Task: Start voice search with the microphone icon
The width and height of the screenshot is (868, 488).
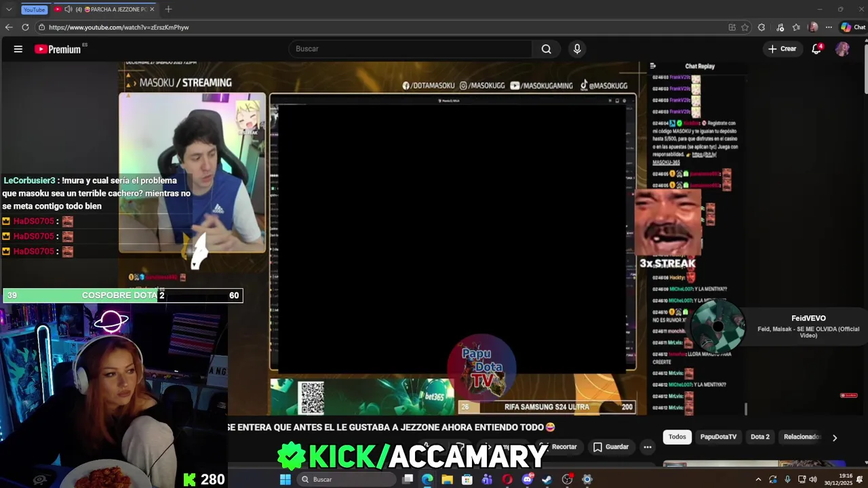Action: [577, 49]
